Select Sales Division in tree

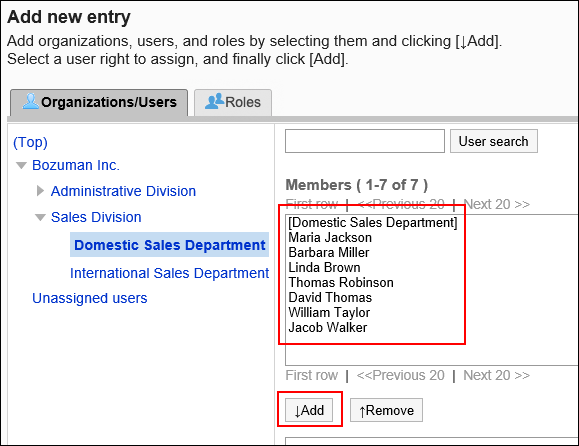click(96, 217)
